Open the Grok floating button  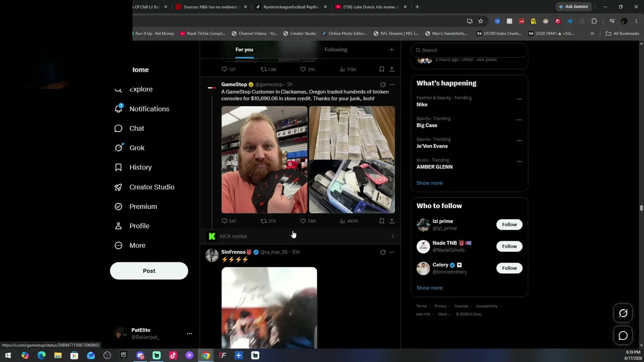(623, 313)
